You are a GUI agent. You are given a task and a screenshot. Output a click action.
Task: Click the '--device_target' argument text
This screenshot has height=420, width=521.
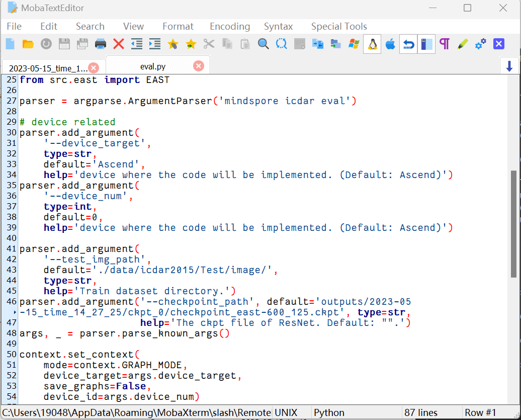(x=95, y=143)
